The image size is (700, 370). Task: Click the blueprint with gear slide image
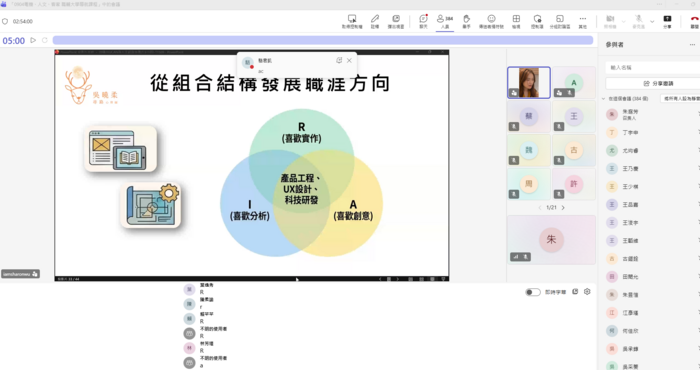(x=151, y=205)
